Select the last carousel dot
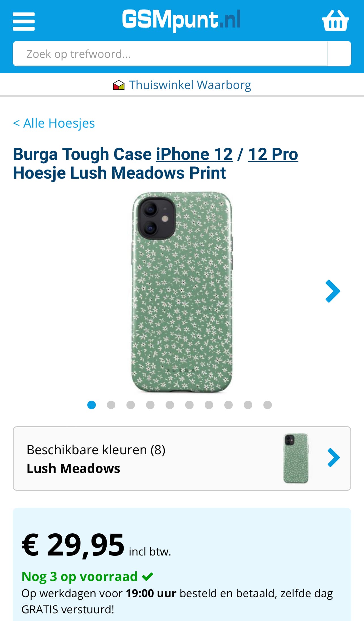The height and width of the screenshot is (621, 364). click(x=268, y=405)
